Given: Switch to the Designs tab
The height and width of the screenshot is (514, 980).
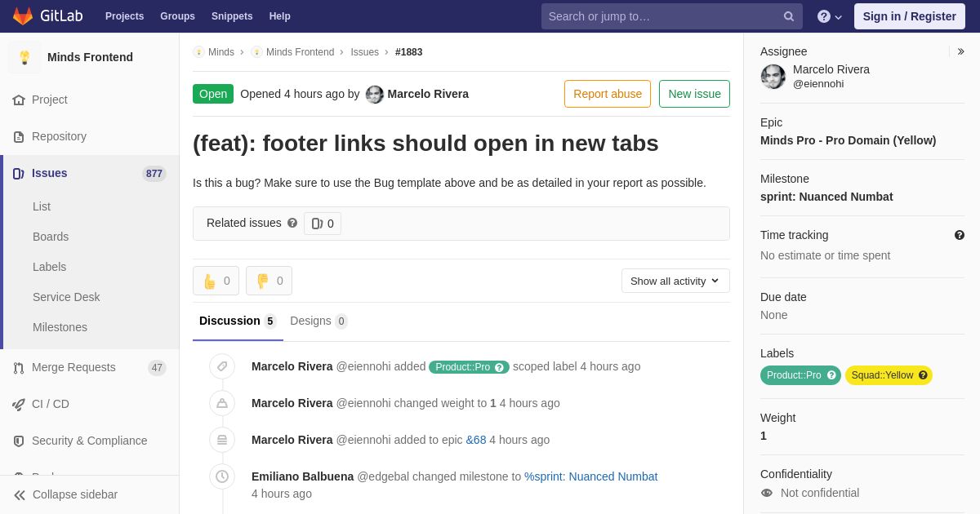Looking at the screenshot, I should tap(318, 321).
